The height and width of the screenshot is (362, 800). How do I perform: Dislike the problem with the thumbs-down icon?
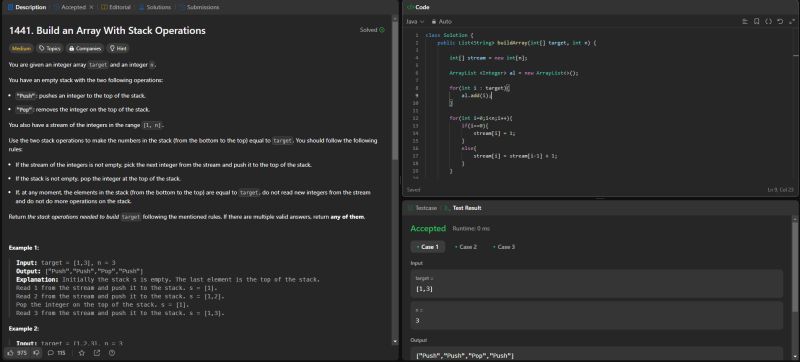tap(37, 353)
